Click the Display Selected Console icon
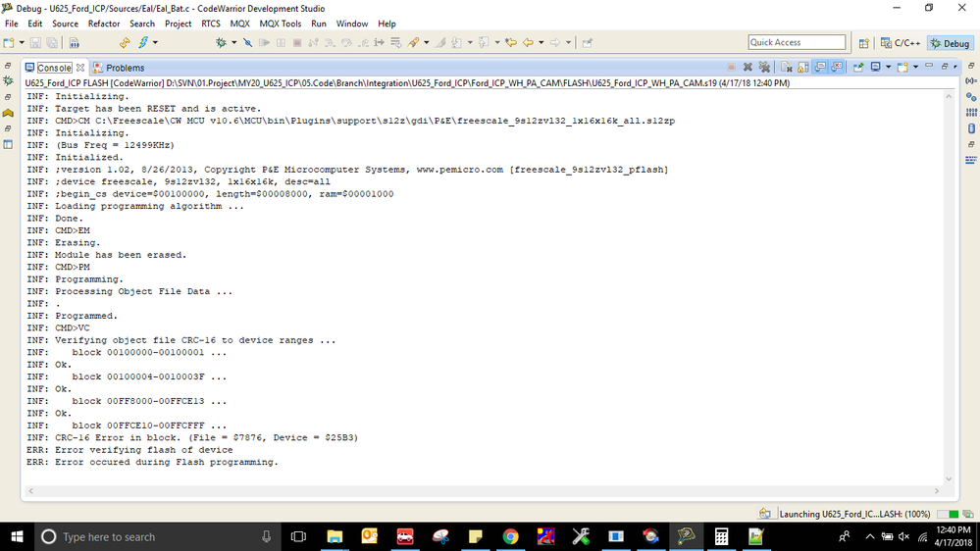 [876, 67]
